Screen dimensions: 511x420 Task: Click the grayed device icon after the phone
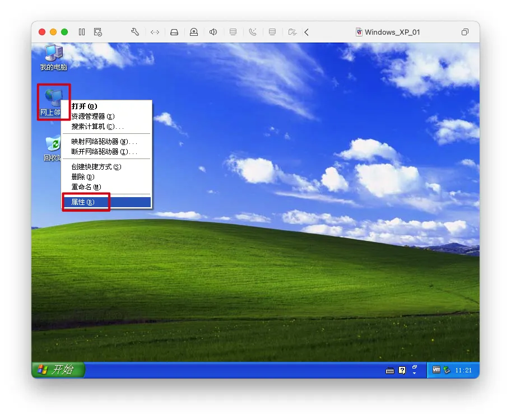pos(272,32)
